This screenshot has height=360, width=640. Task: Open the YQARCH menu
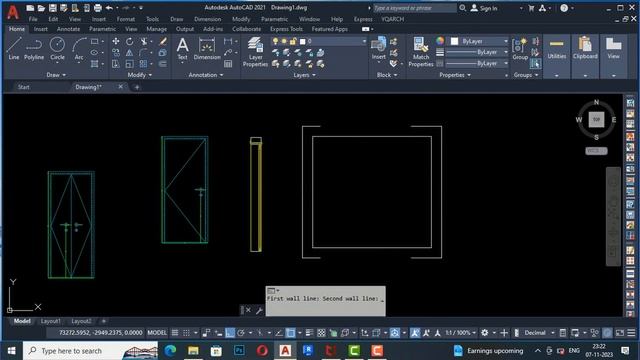click(x=392, y=19)
